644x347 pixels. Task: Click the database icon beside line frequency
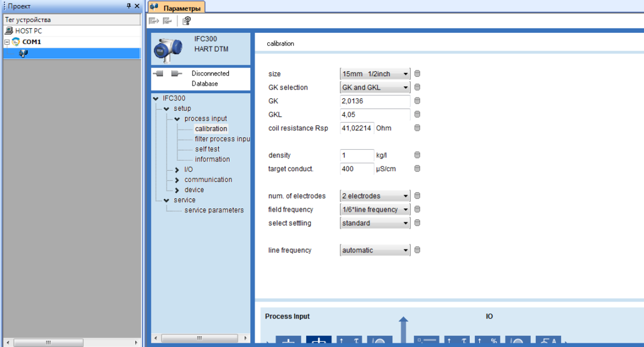tap(417, 250)
